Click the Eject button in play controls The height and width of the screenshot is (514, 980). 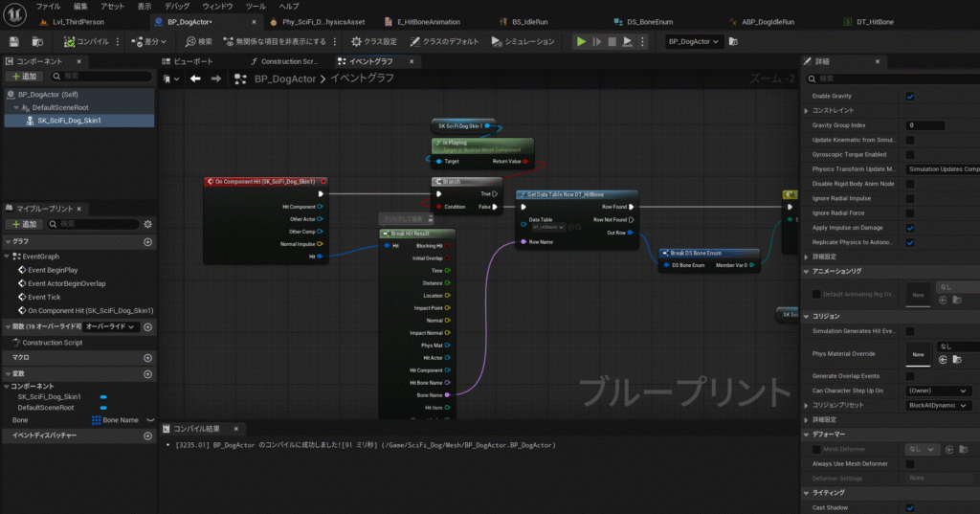627,42
